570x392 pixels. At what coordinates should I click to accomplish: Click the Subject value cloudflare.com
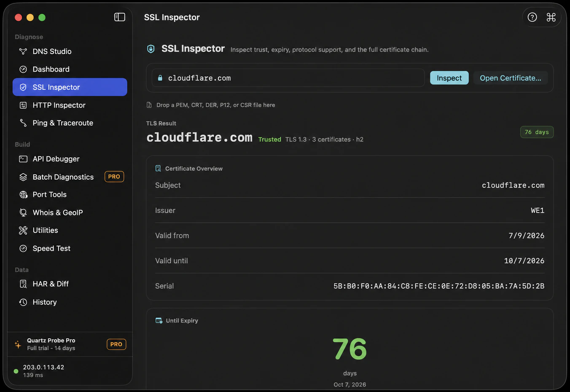coord(513,185)
